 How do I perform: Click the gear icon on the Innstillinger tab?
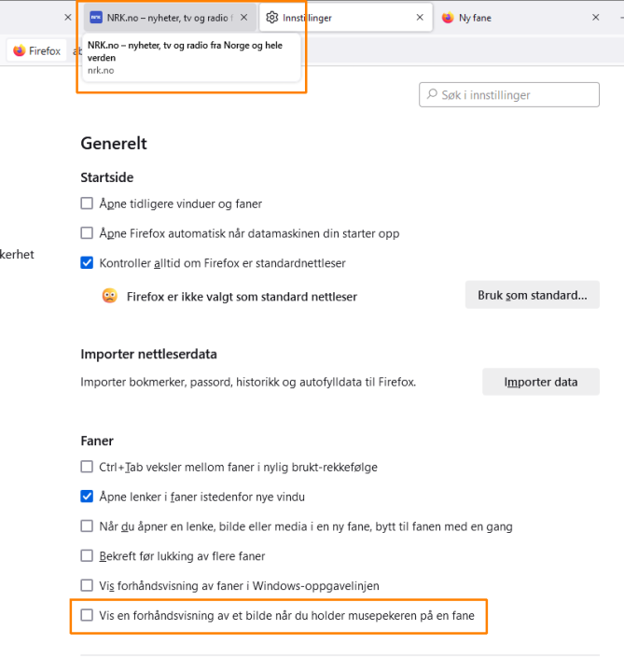coord(271,18)
